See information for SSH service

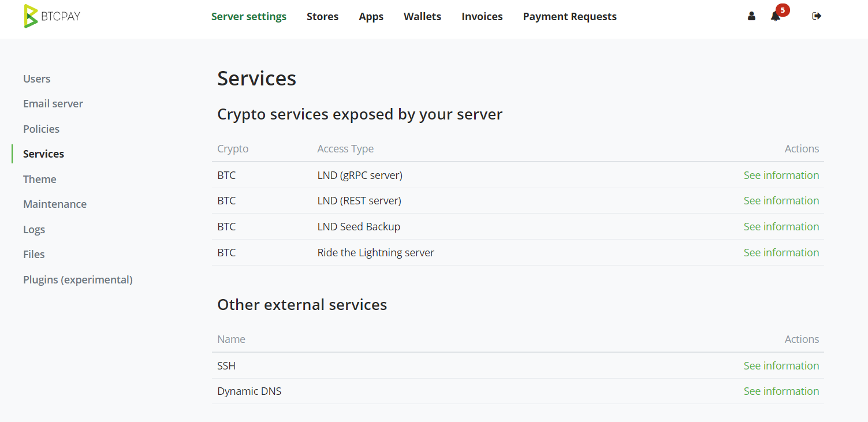point(781,365)
